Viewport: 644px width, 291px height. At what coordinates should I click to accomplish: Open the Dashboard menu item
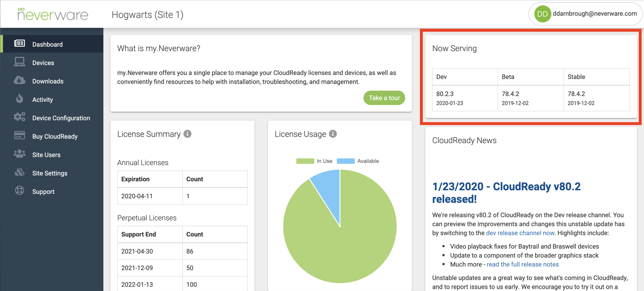pyautogui.click(x=52, y=44)
